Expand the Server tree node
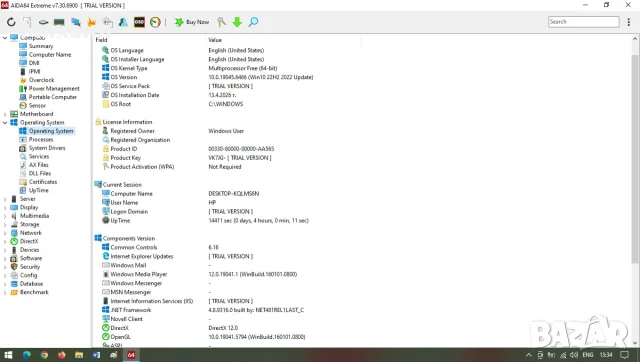The image size is (640, 362). [5, 199]
